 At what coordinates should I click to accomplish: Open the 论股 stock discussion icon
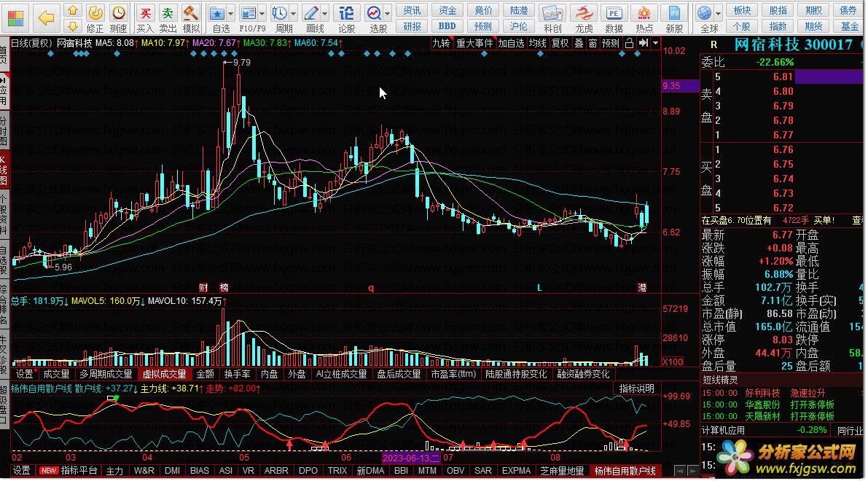click(346, 18)
